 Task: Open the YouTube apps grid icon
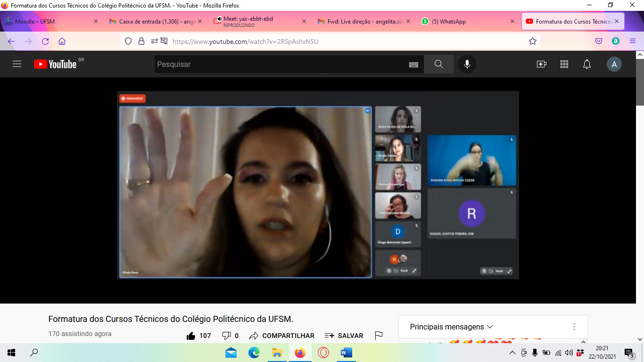(x=564, y=64)
